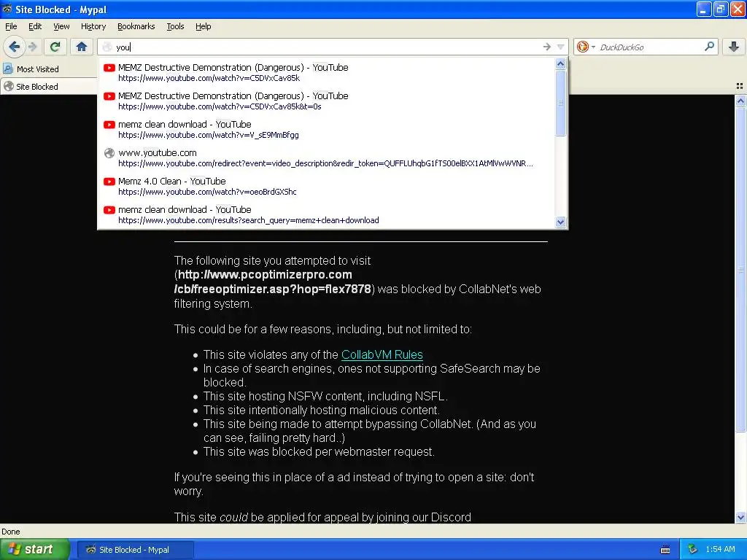
Task: Select memz clean download watch?v=V_sE9MmBfgg suggestion
Action: point(327,130)
